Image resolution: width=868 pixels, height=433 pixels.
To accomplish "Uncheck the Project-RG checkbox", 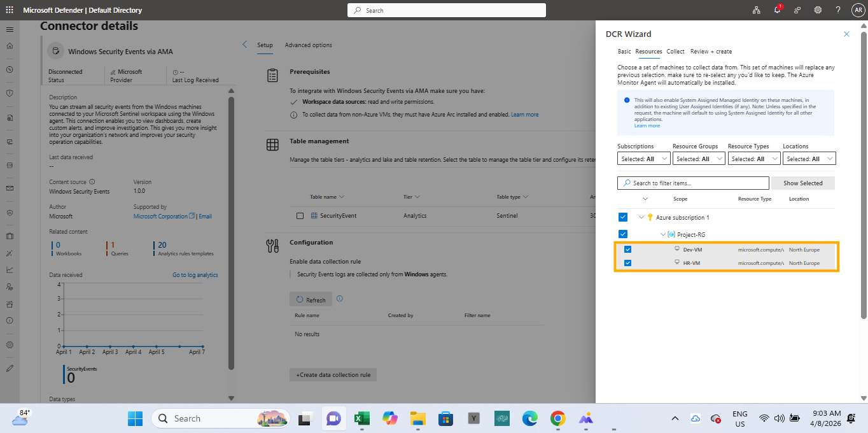I will point(623,234).
